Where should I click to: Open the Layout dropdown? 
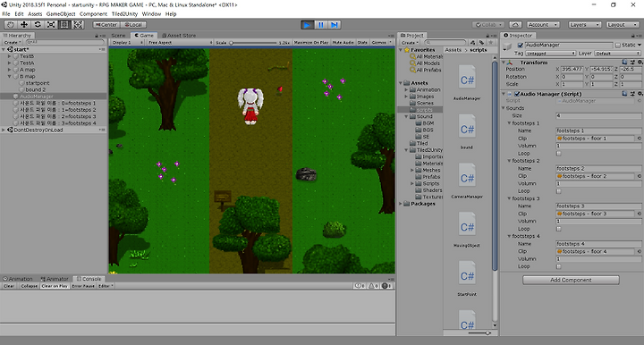[x=623, y=25]
